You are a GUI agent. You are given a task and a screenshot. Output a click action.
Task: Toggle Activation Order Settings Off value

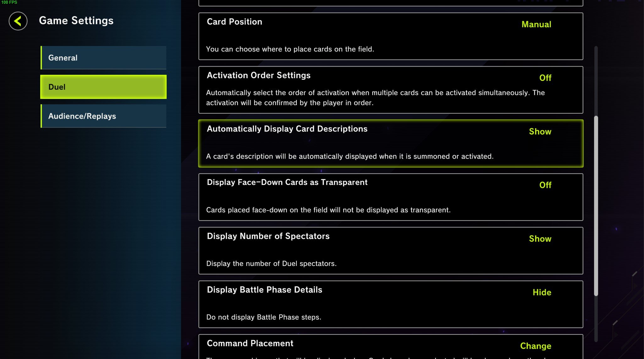click(x=545, y=78)
